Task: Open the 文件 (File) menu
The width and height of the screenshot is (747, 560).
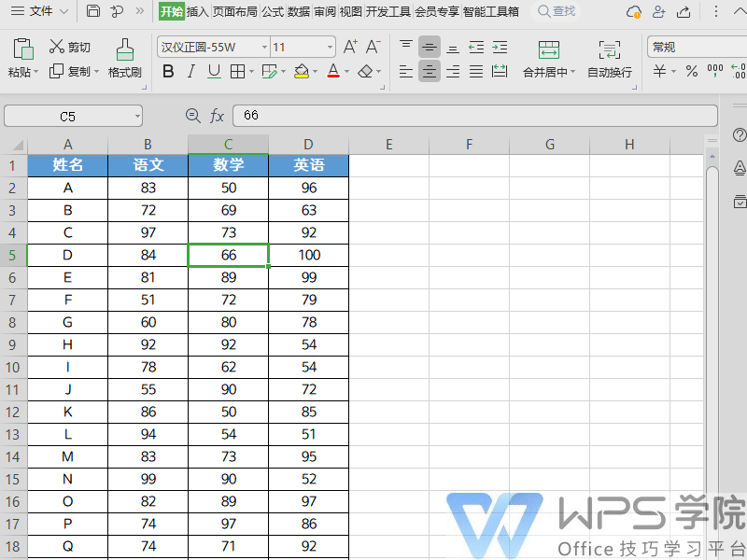Action: (x=40, y=11)
